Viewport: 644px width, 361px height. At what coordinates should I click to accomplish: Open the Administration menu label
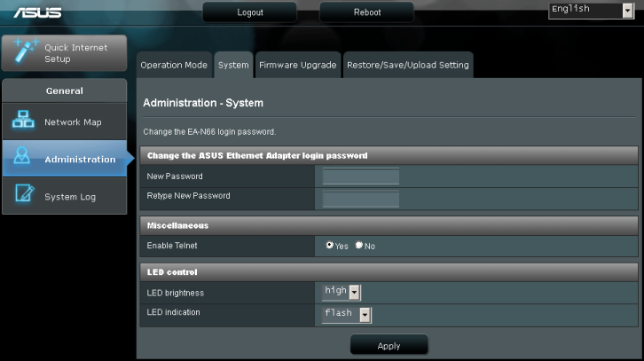tap(80, 160)
